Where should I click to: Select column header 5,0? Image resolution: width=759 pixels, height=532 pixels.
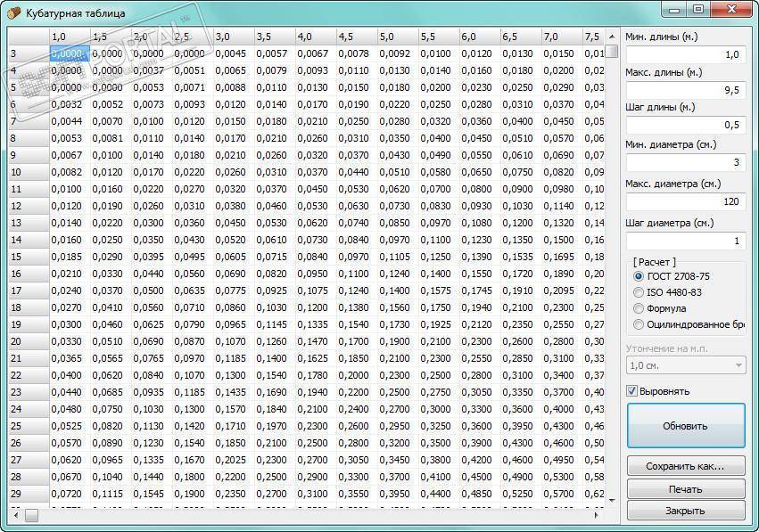(x=398, y=37)
